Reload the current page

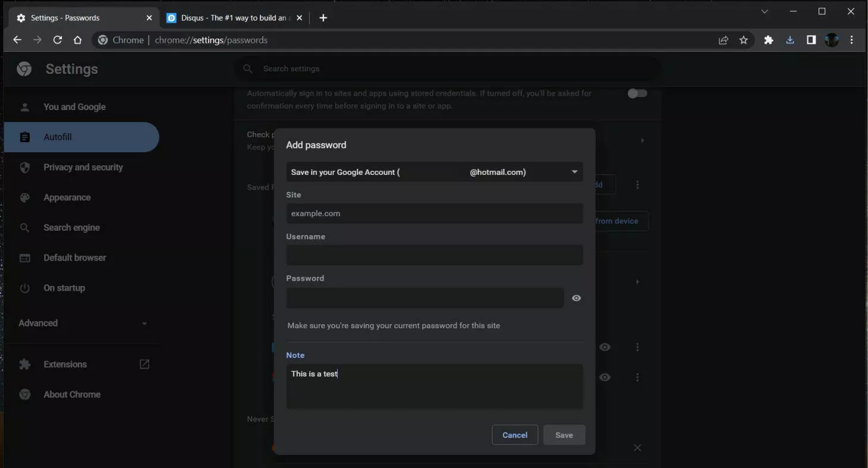[58, 40]
